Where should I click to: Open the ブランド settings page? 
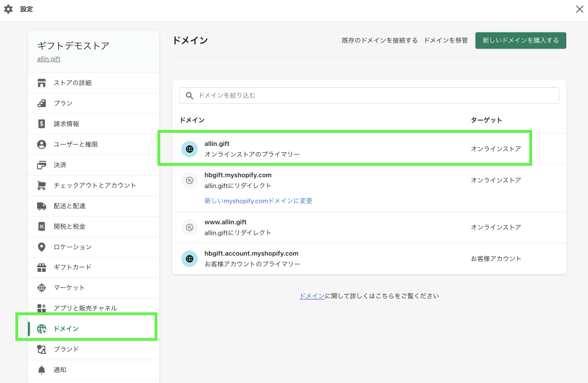[66, 349]
